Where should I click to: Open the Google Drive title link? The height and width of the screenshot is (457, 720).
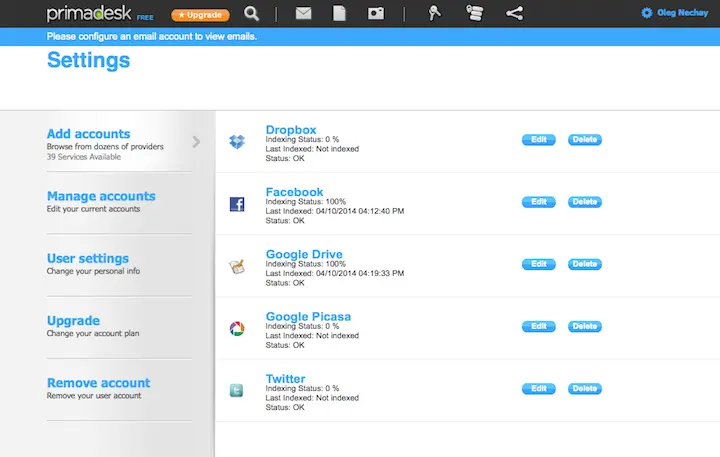[x=304, y=254]
